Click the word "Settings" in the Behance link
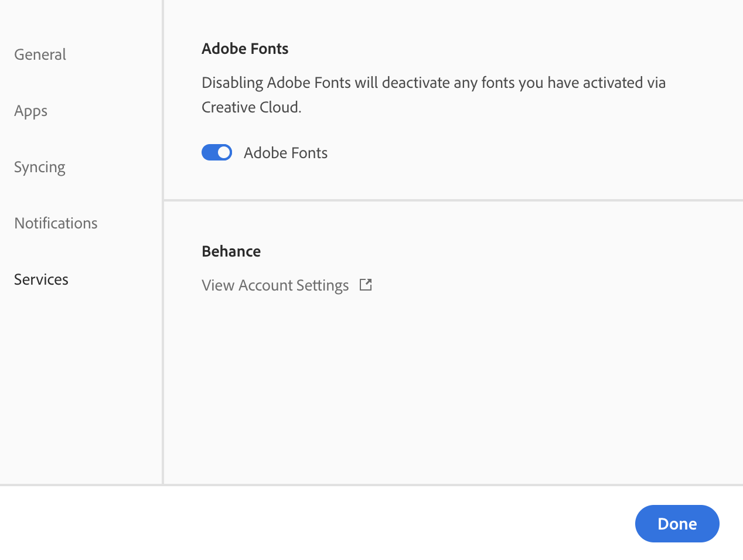This screenshot has height=560, width=743. pos(322,285)
